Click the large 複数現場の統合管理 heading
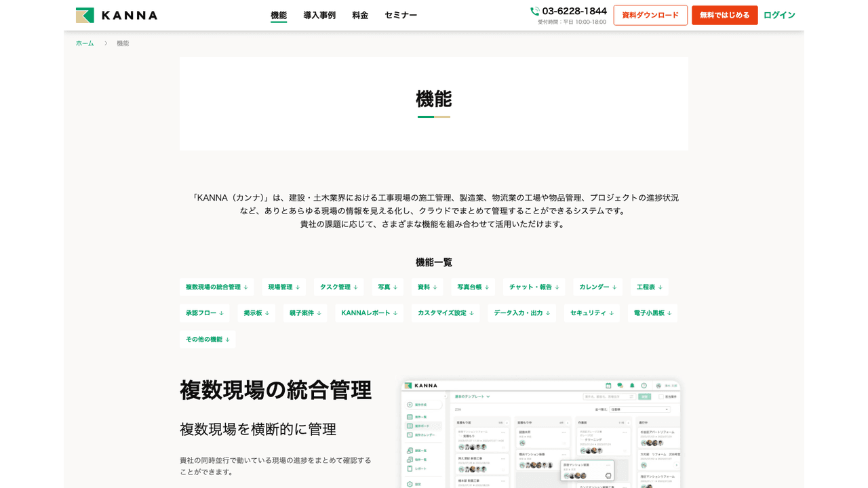 coord(276,390)
